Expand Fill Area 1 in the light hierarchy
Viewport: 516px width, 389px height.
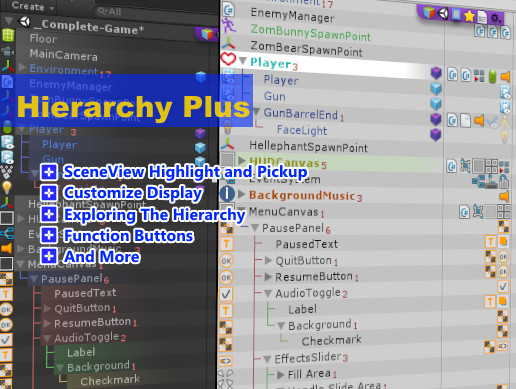click(281, 375)
